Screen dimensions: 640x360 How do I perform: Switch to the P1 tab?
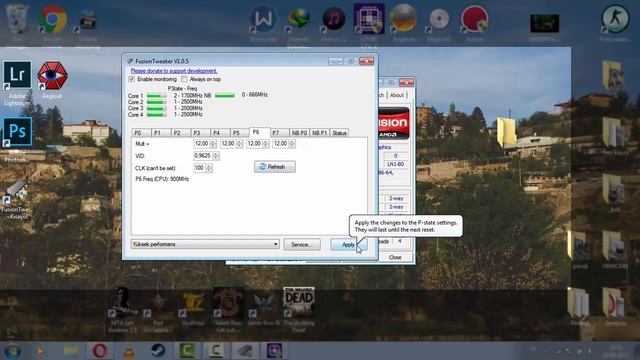[x=160, y=133]
